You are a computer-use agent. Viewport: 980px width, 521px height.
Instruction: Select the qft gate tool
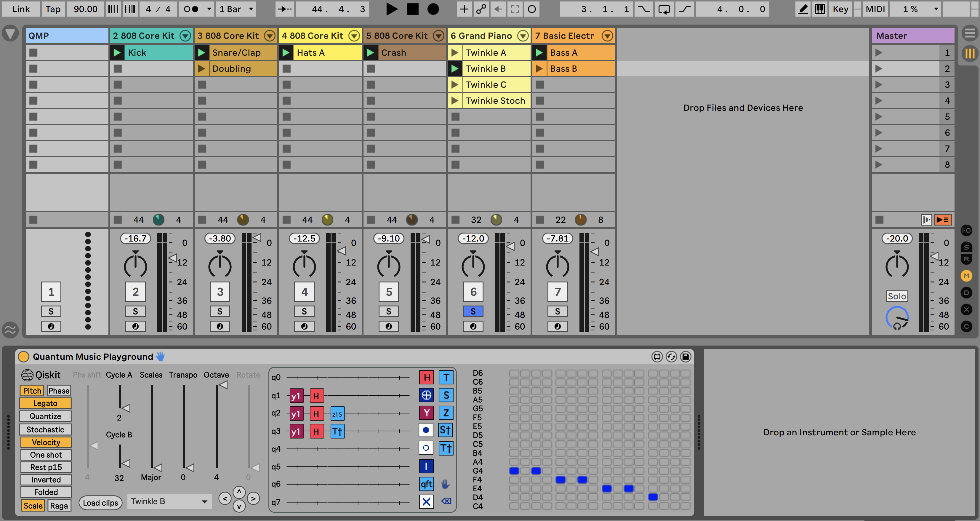click(427, 484)
